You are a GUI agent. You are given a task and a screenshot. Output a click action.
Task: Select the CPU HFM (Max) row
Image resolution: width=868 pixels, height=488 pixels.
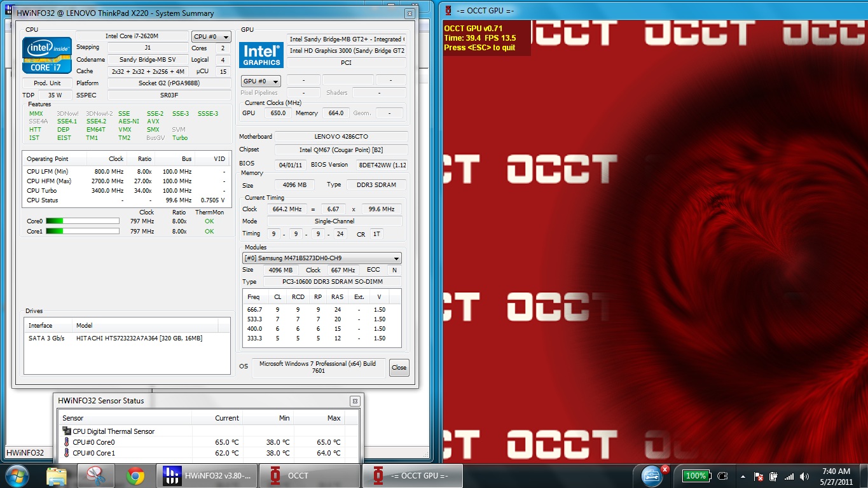[127, 181]
